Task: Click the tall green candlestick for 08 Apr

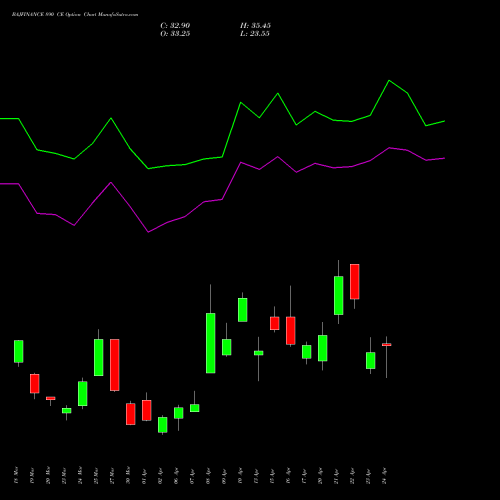Action: pos(210,343)
